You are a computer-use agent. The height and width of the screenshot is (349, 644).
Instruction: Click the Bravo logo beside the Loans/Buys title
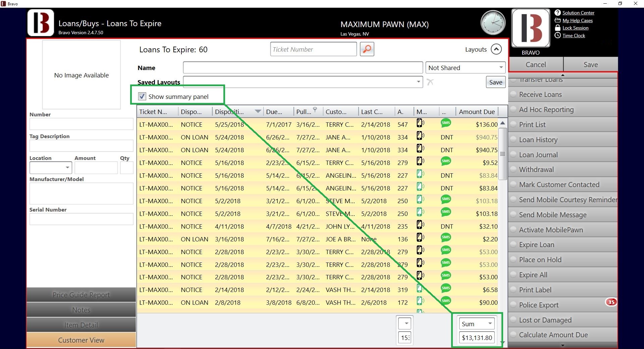tap(41, 23)
